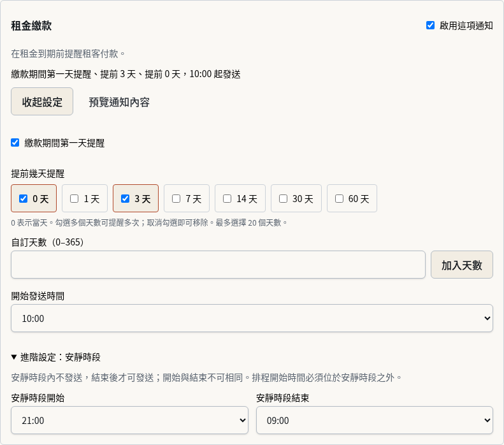Open 預覽通知內容 link
This screenshot has width=504, height=445.
(119, 102)
